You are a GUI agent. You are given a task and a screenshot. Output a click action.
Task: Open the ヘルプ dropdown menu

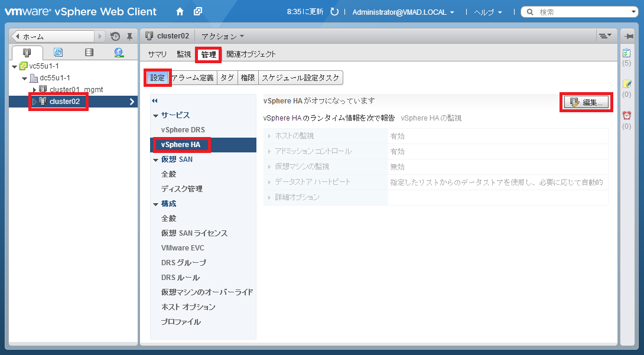tap(488, 12)
